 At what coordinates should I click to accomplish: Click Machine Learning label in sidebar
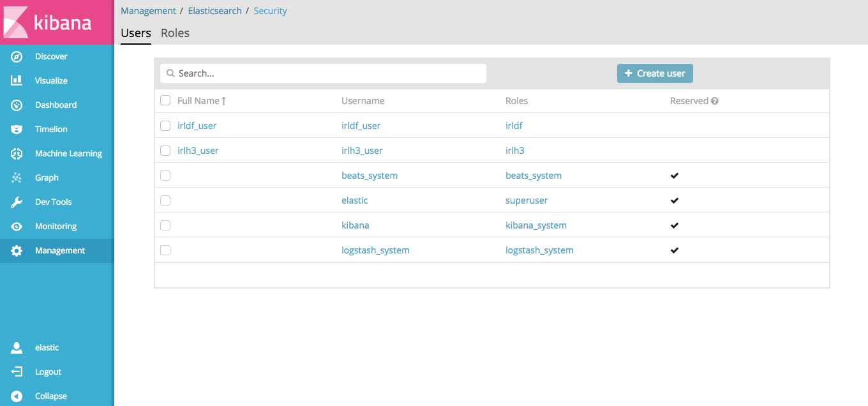coord(68,154)
